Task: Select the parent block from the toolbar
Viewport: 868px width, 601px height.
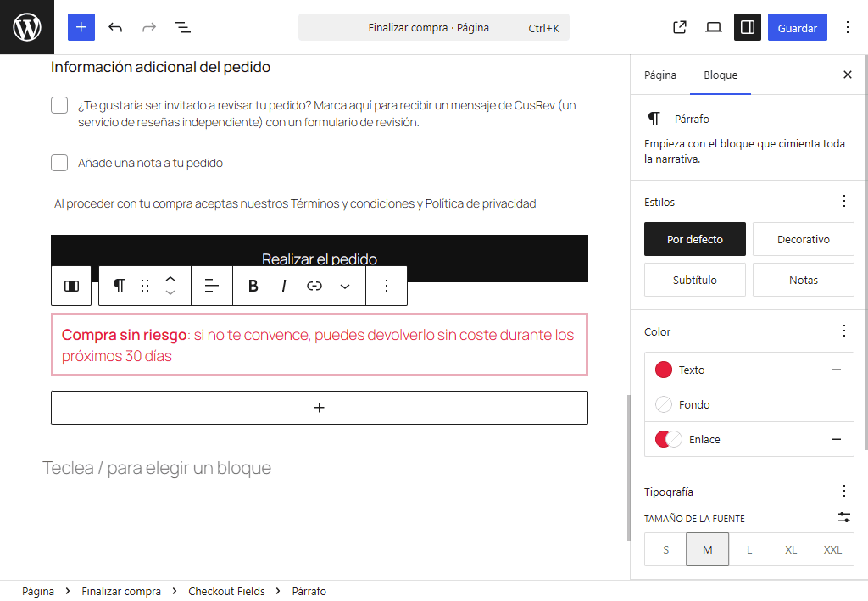Action: [x=71, y=286]
